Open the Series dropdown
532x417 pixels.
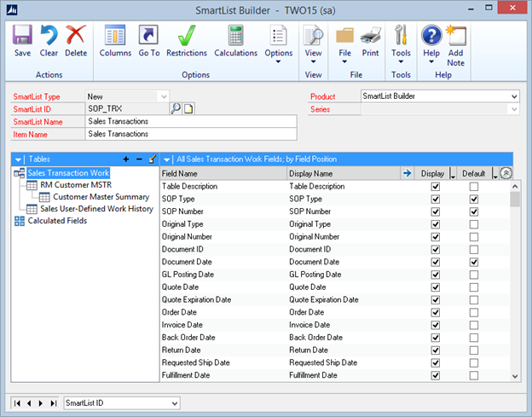tap(514, 109)
